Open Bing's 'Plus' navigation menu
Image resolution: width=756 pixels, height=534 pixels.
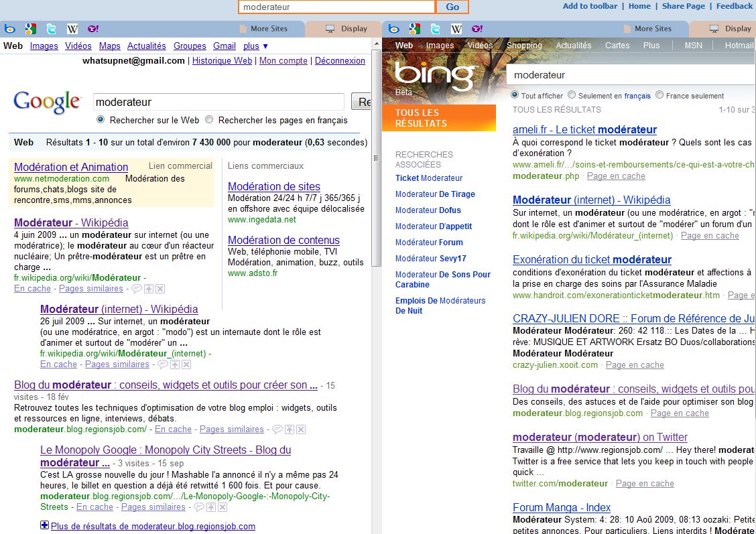[651, 46]
